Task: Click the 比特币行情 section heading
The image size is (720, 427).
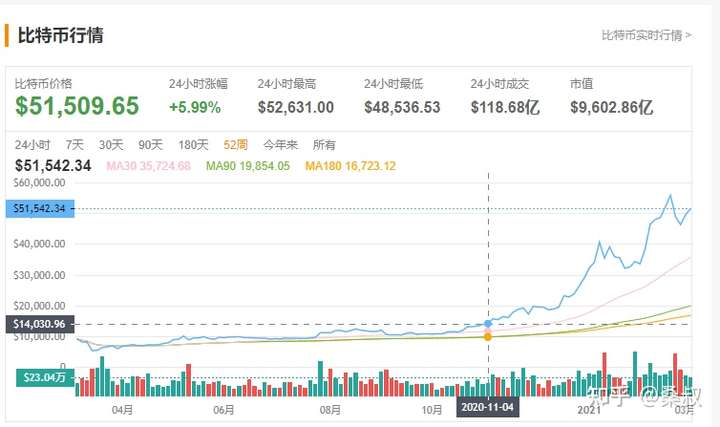Action: (61, 35)
